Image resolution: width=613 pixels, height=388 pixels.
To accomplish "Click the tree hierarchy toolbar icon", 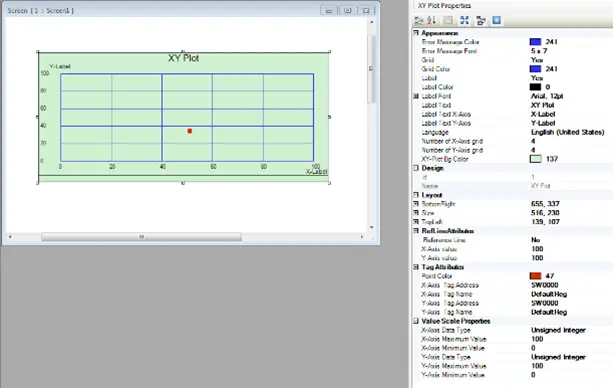I will click(481, 20).
